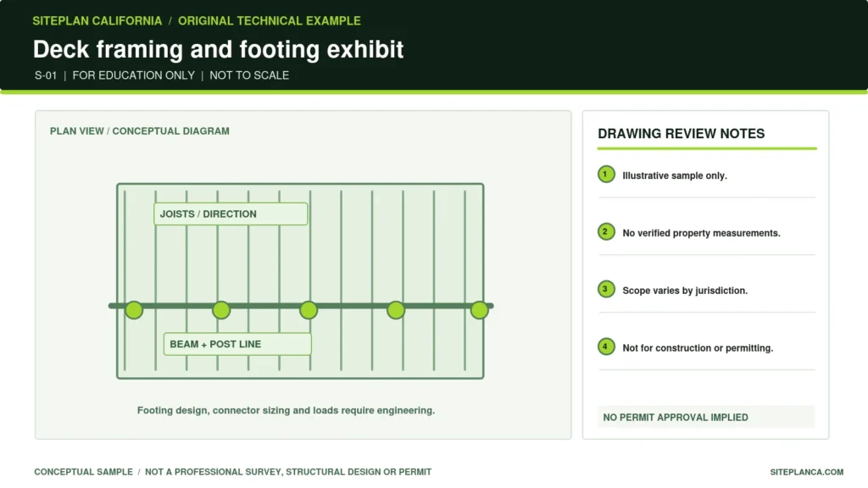Click the "NOT TO SCALE" text

249,75
